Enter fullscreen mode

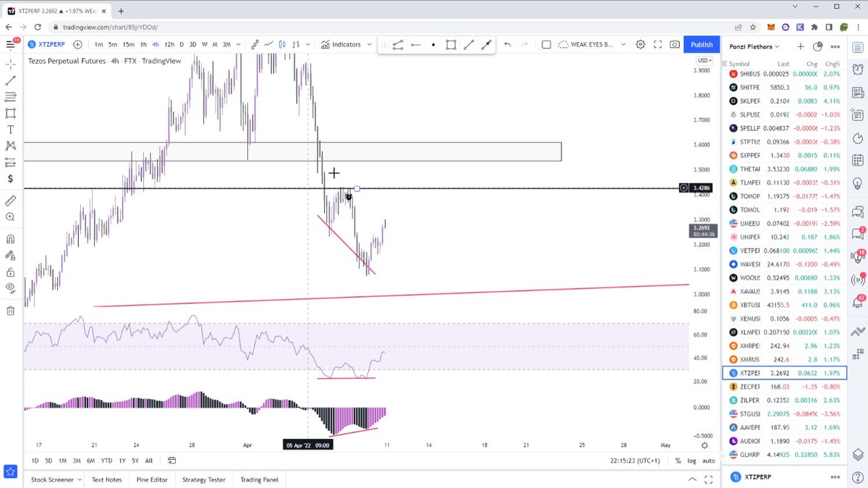click(658, 44)
